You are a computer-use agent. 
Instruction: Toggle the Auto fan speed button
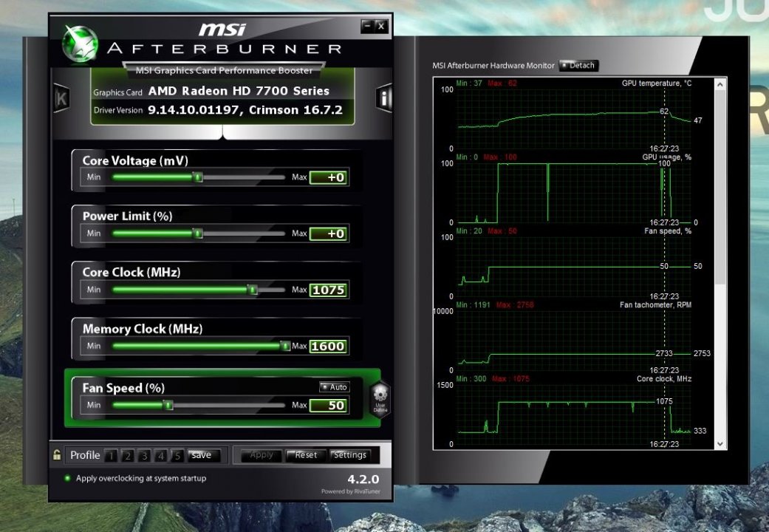coord(334,387)
